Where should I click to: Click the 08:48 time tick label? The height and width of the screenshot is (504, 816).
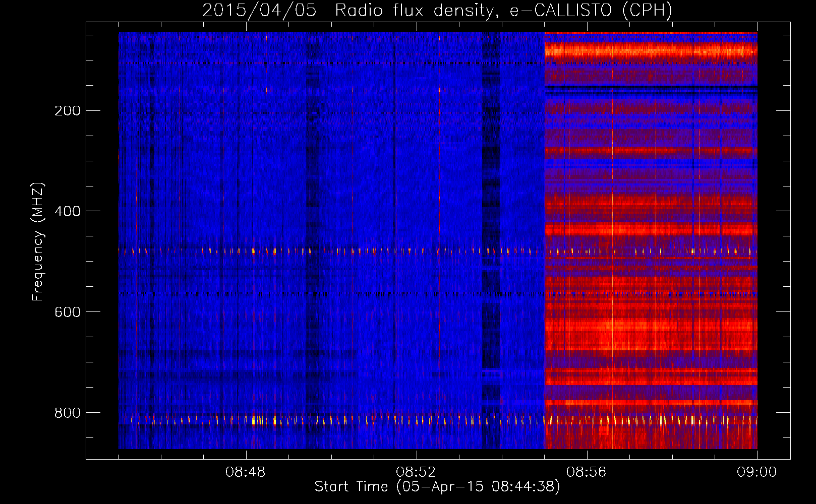tap(246, 472)
